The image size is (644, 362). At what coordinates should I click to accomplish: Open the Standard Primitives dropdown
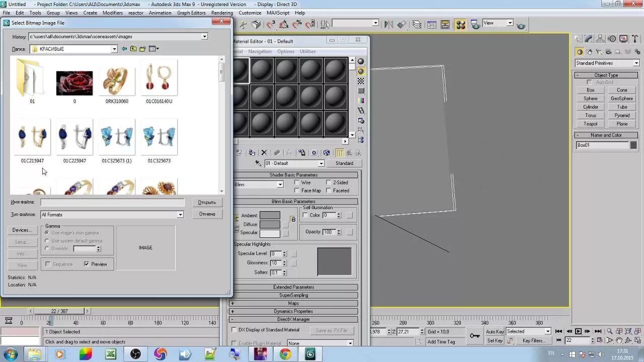(x=636, y=63)
